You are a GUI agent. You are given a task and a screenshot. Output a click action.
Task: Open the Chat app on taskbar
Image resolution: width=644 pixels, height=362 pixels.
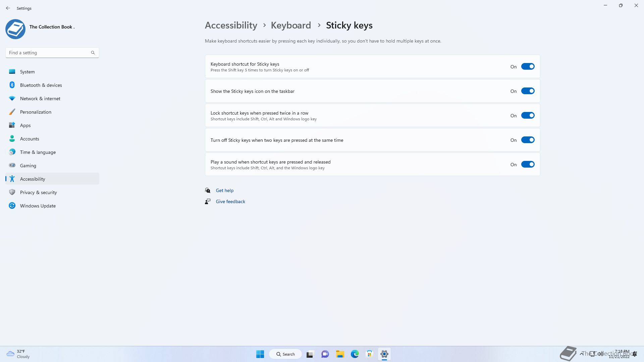pyautogui.click(x=325, y=354)
